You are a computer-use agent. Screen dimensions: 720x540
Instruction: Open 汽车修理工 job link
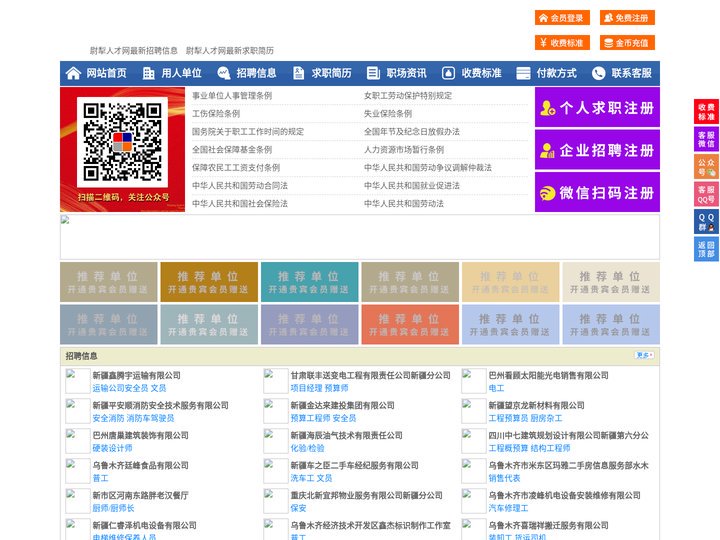508,508
